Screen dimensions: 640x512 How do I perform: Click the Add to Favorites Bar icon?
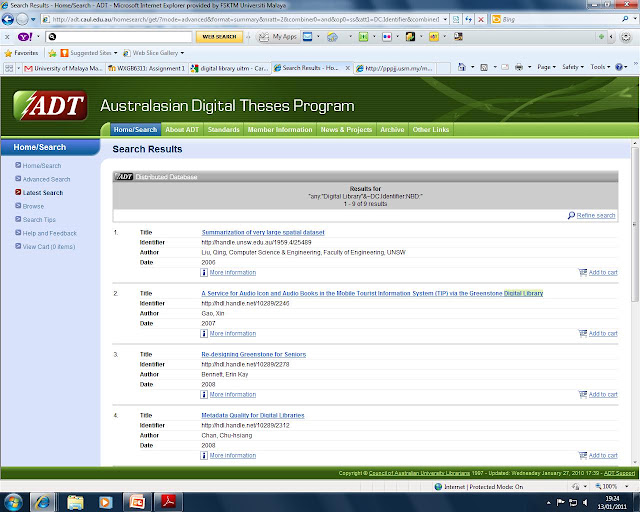click(52, 53)
